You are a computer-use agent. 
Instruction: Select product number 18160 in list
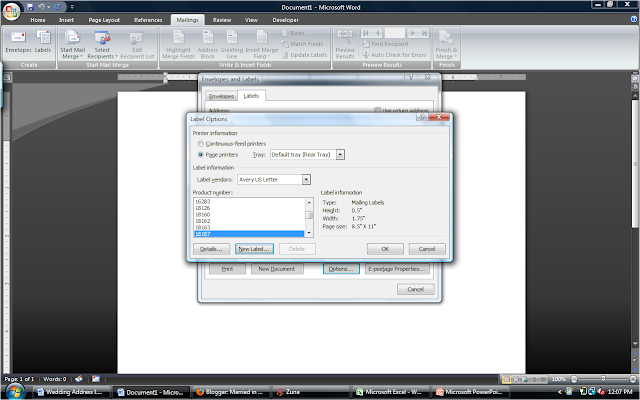249,215
